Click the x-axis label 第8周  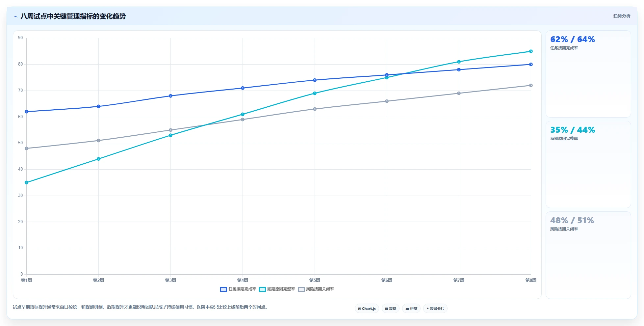point(531,280)
